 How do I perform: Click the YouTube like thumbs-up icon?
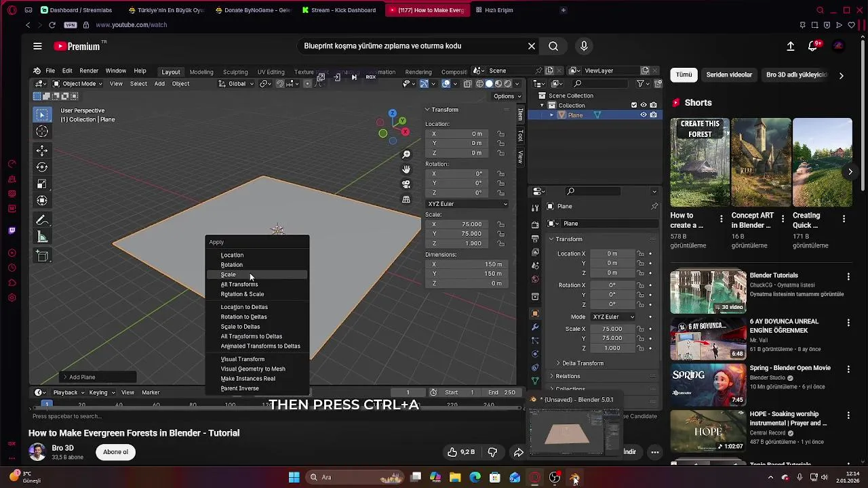tap(452, 452)
